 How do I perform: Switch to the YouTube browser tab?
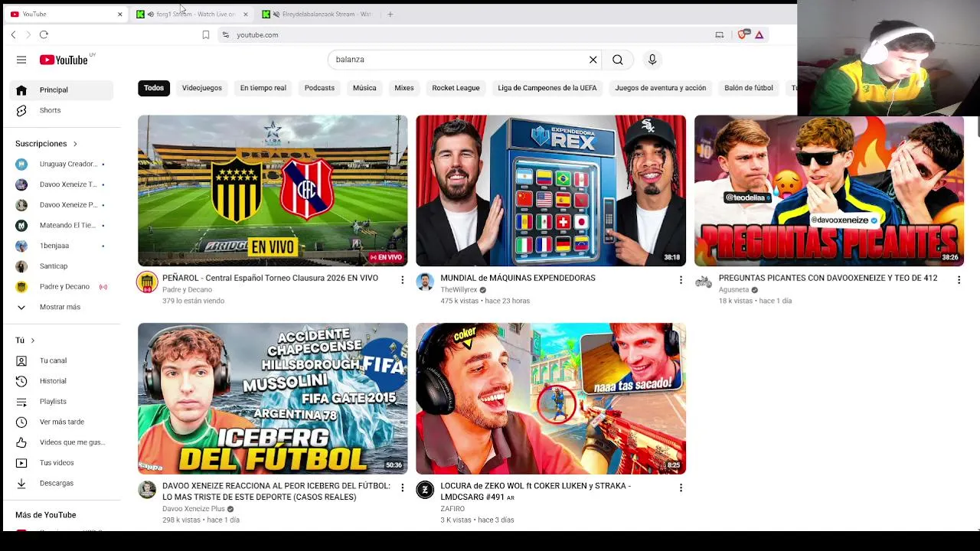65,14
